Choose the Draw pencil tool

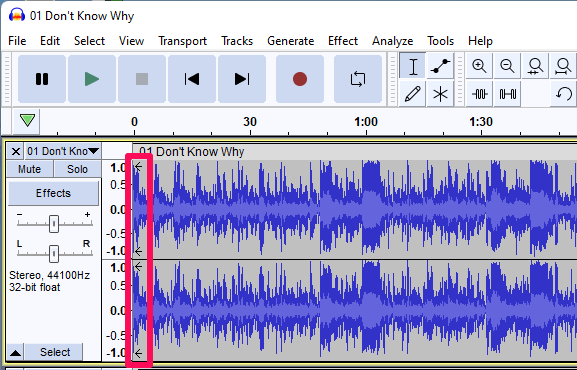[413, 94]
